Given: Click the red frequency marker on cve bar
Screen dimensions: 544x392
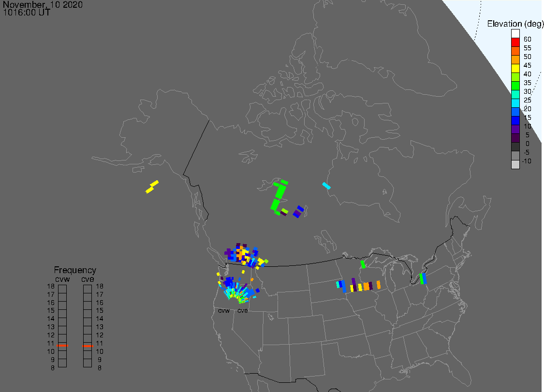Looking at the screenshot, I should point(88,346).
